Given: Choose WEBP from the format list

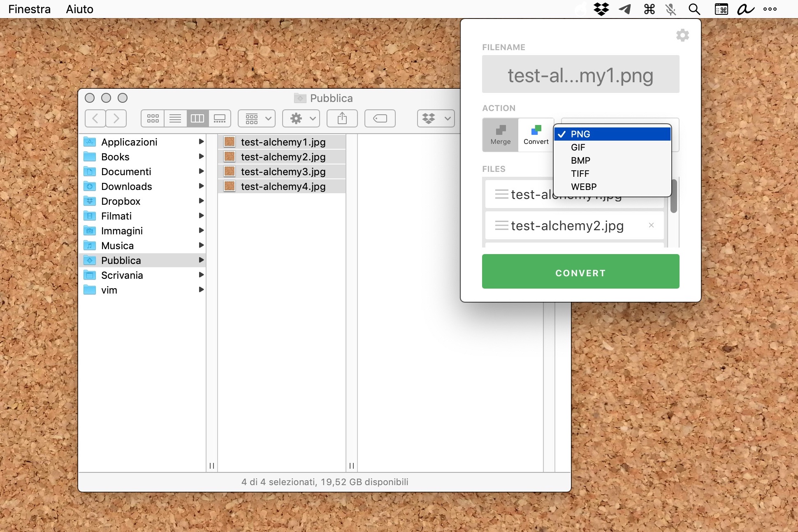Looking at the screenshot, I should (583, 187).
